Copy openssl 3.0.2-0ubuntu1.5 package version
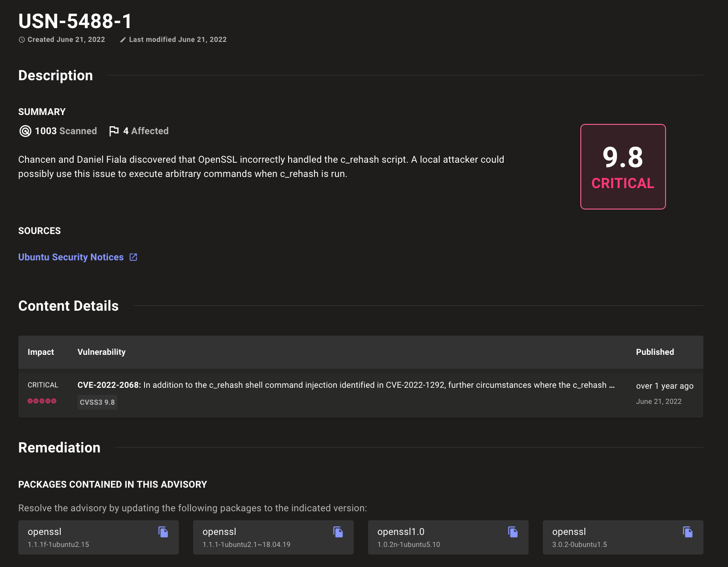This screenshot has height=567, width=728. [x=688, y=532]
